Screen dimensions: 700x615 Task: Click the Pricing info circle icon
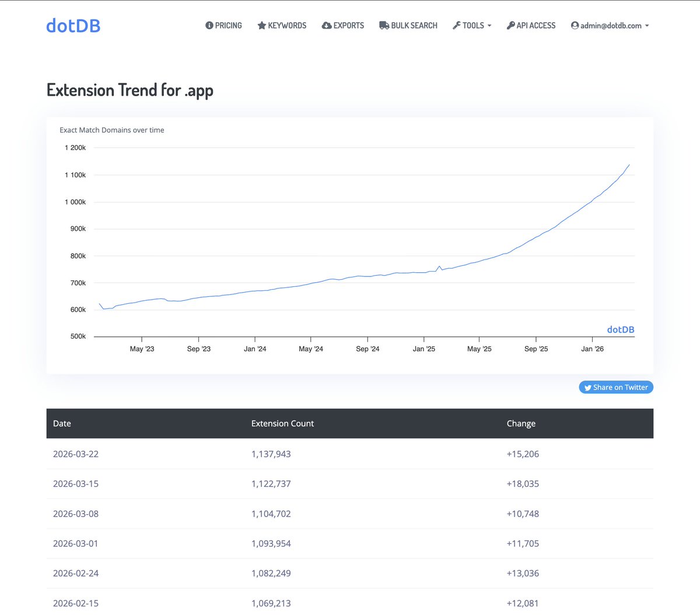tap(209, 26)
